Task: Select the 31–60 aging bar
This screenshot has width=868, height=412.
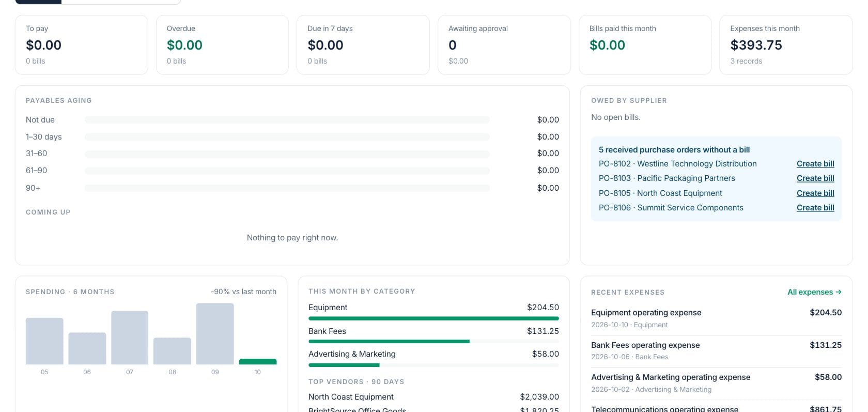Action: coord(287,154)
